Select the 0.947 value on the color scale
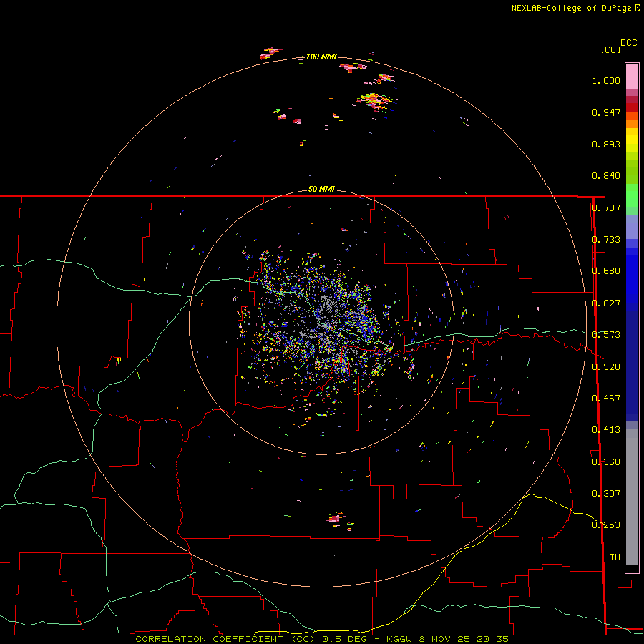This screenshot has height=644, width=644. [606, 112]
